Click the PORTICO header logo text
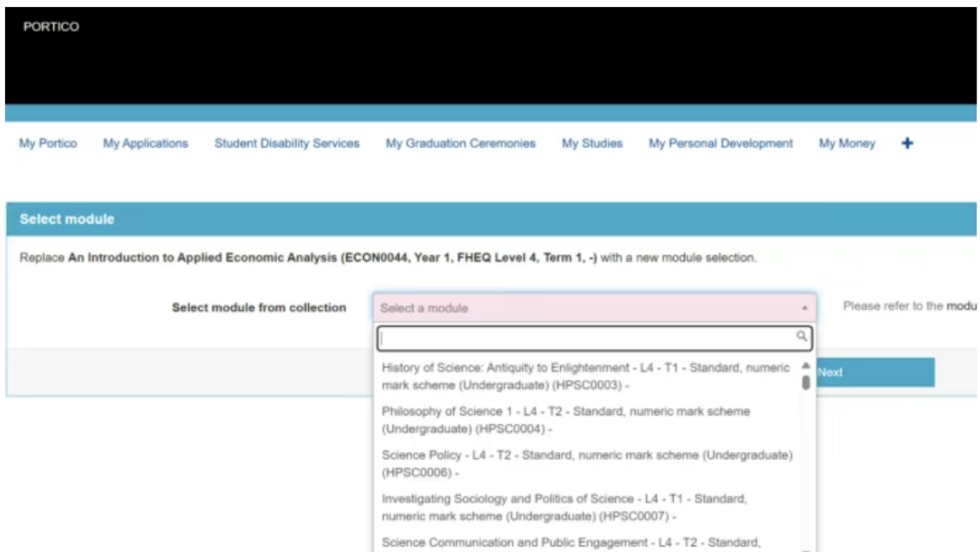980x552 pixels. [x=51, y=28]
